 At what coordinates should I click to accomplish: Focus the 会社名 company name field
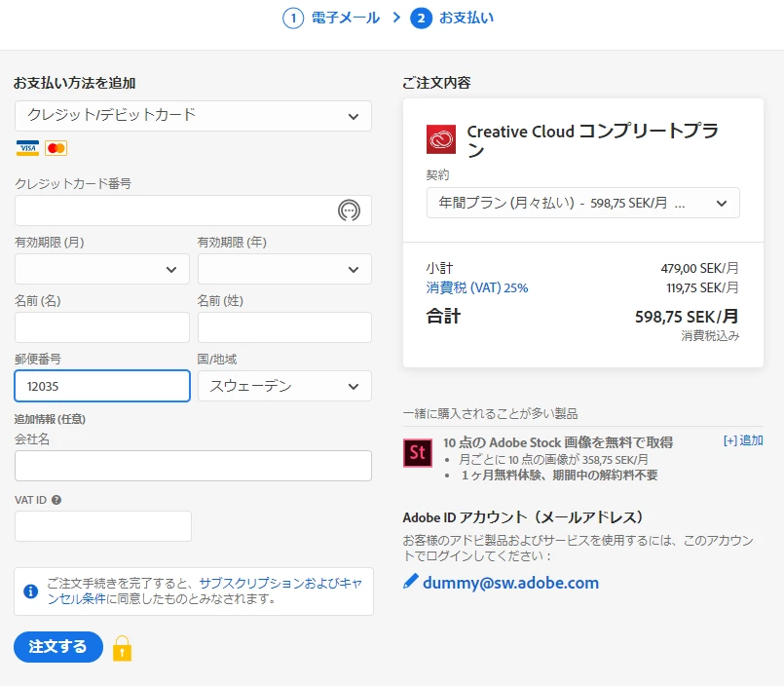(x=193, y=466)
